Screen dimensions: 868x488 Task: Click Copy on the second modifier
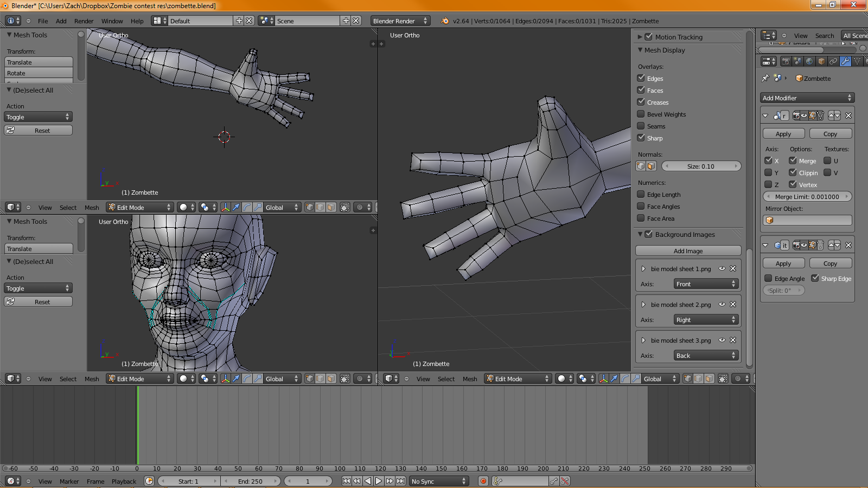point(830,263)
